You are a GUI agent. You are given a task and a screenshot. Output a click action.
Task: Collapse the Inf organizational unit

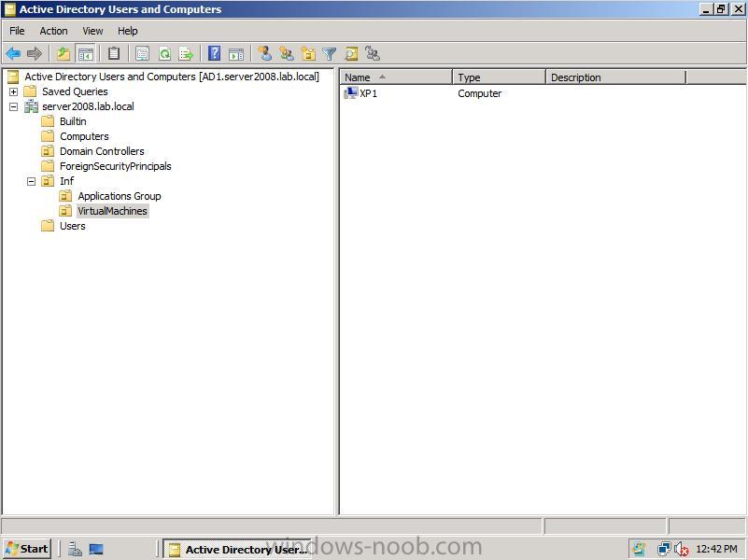click(x=32, y=181)
